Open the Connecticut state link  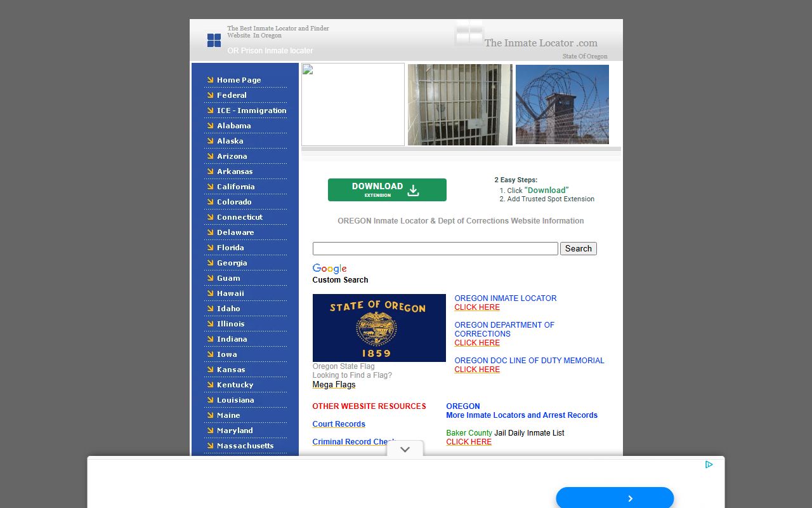point(240,217)
